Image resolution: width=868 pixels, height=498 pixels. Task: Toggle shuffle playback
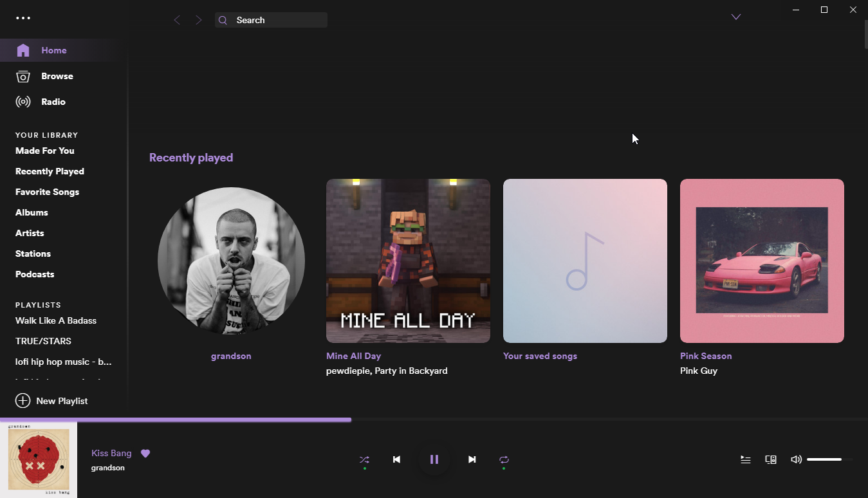point(364,459)
